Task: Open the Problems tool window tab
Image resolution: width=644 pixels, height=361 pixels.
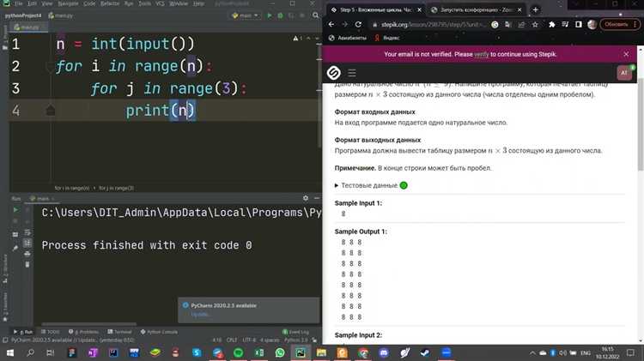Action: tap(84, 332)
